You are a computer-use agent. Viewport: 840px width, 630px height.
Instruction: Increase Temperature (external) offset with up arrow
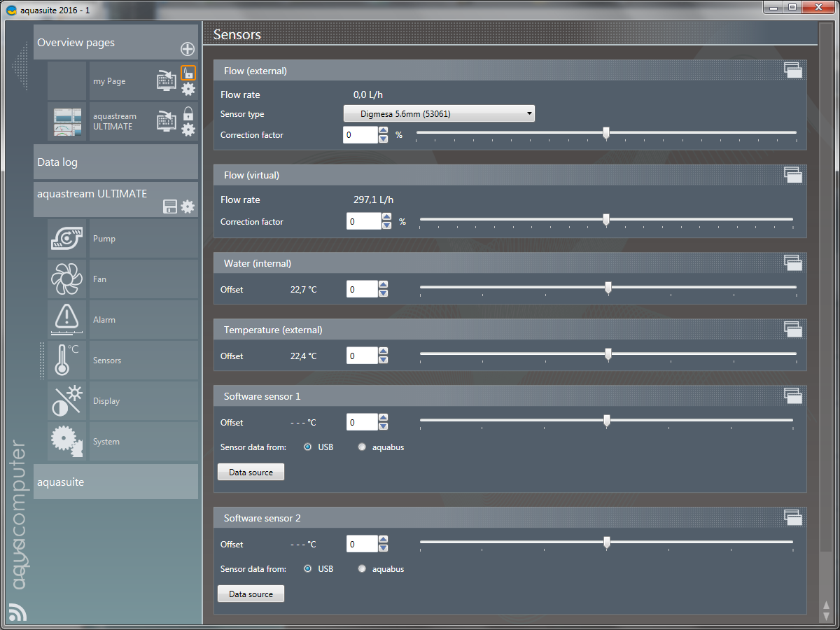point(383,351)
